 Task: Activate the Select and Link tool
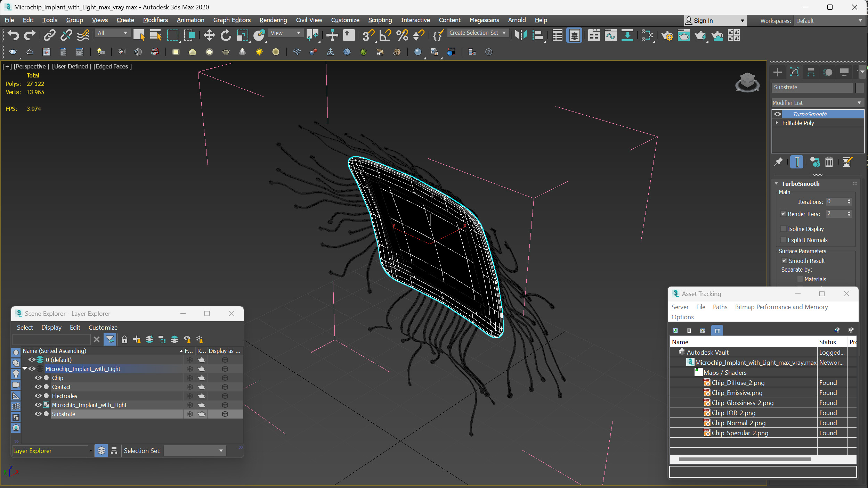point(49,35)
